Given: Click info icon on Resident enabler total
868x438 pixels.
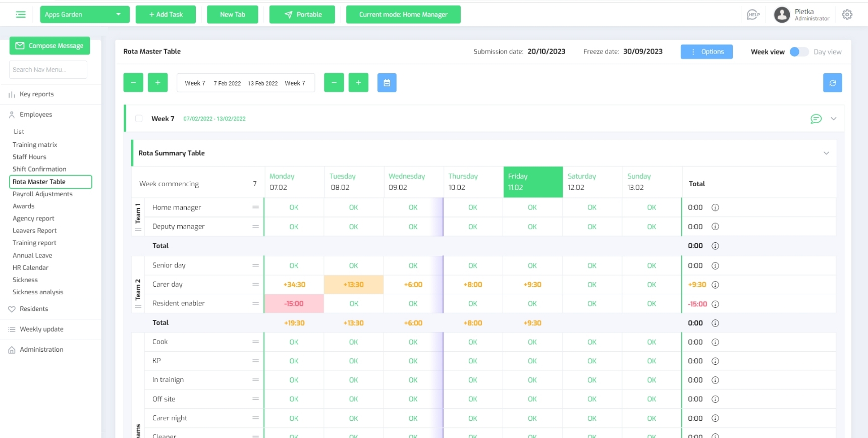Looking at the screenshot, I should (x=715, y=304).
